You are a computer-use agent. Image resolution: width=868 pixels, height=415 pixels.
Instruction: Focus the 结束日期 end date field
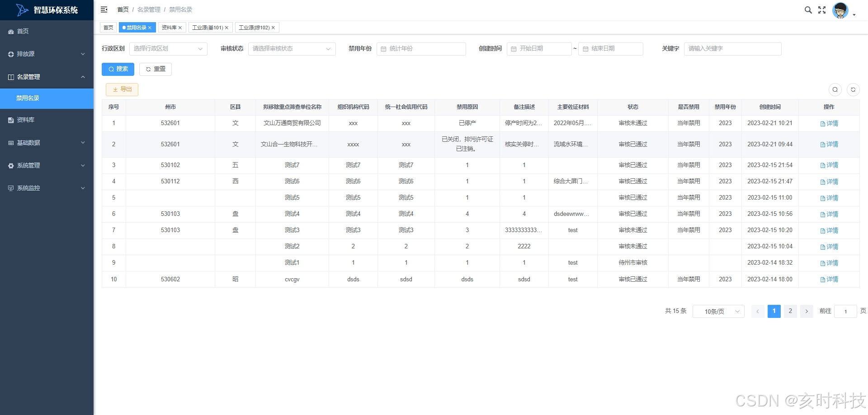coord(610,49)
